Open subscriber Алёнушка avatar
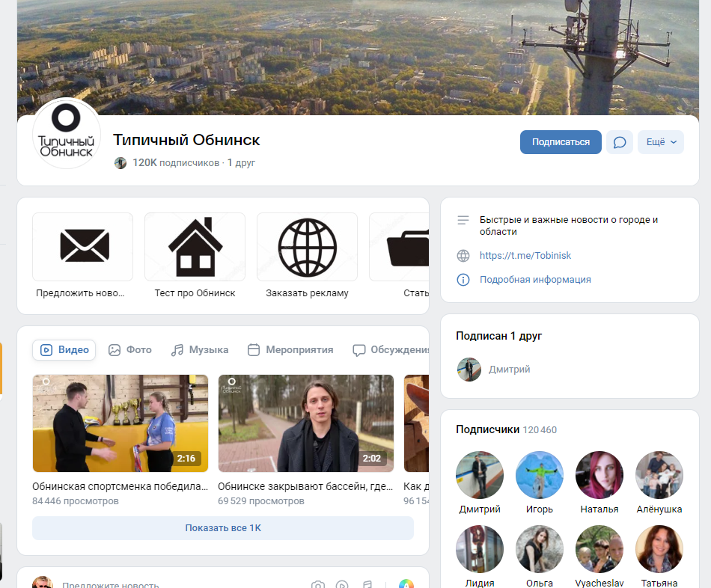711x588 pixels. [659, 474]
